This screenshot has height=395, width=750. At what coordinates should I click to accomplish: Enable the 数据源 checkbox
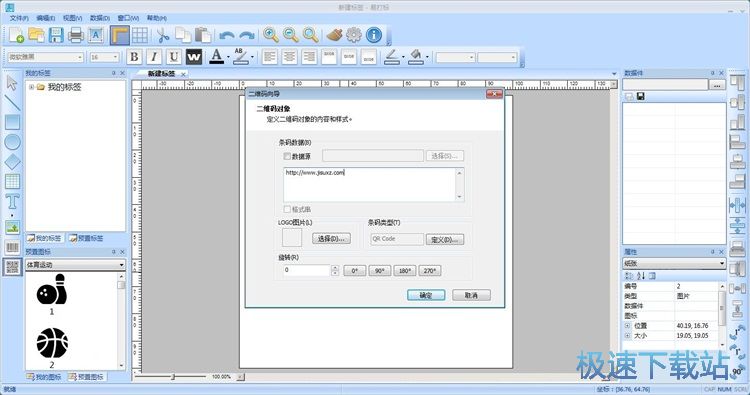click(287, 156)
